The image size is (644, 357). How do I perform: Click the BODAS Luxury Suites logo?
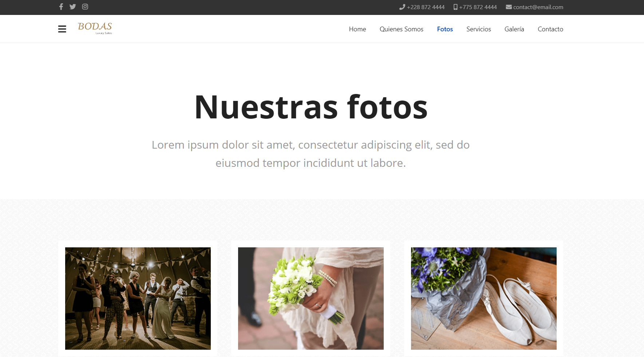coord(95,28)
